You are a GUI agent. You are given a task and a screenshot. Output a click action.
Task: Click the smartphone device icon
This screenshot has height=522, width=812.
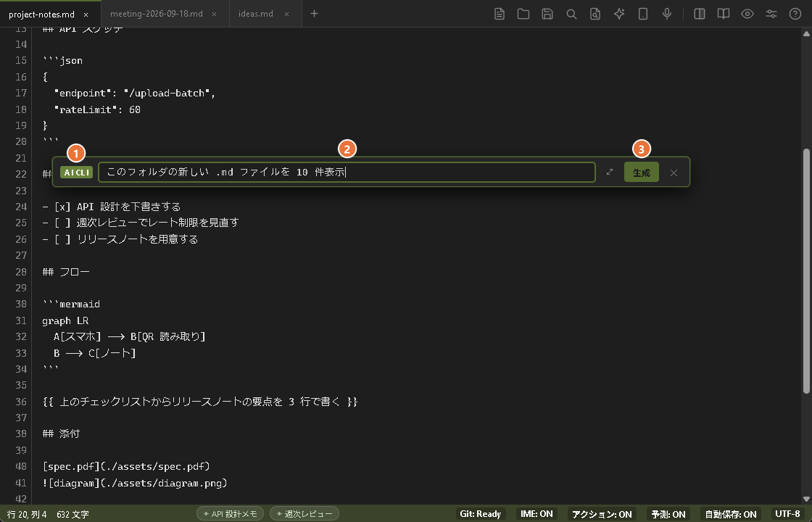tap(642, 14)
